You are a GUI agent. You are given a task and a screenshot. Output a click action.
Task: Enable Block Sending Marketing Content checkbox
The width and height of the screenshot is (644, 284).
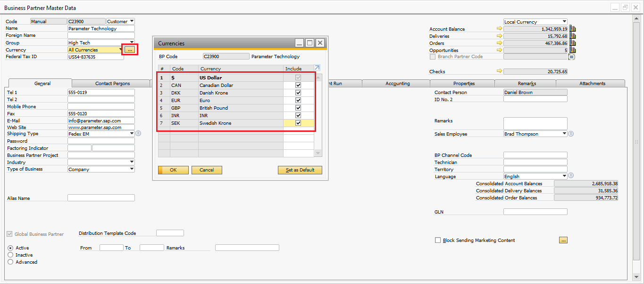[438, 240]
